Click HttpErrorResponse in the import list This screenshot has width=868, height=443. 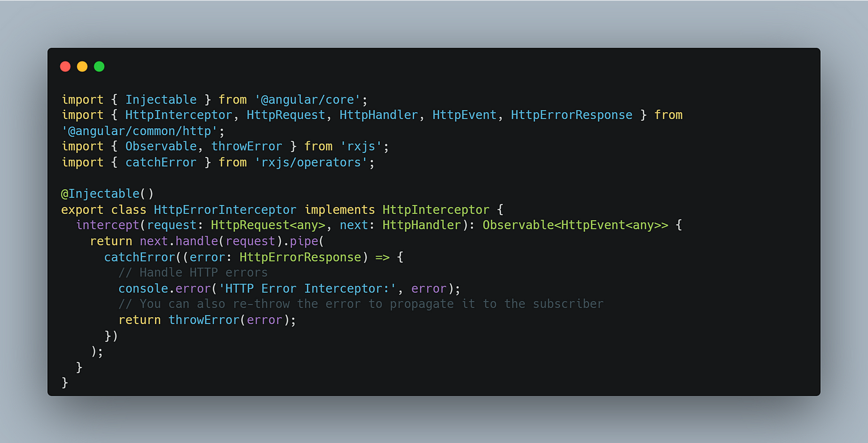coord(572,115)
